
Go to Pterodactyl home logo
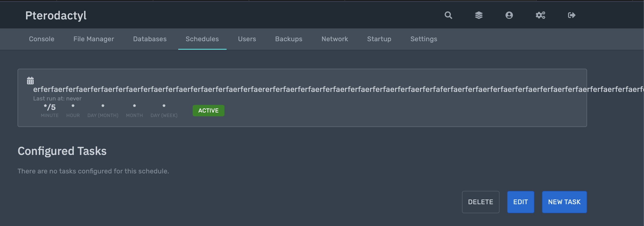pyautogui.click(x=56, y=15)
